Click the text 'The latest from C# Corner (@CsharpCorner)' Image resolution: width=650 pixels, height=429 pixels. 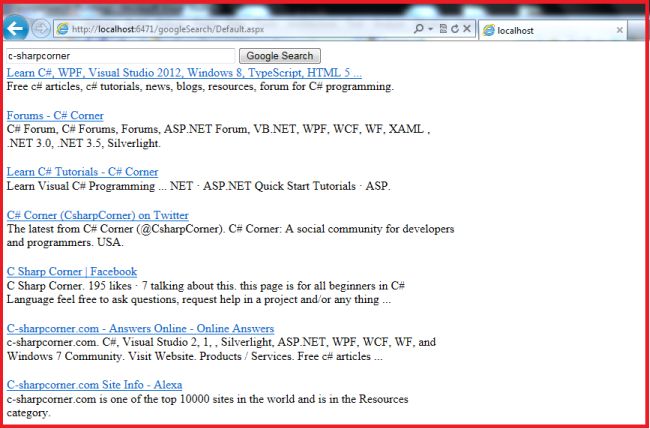115,229
